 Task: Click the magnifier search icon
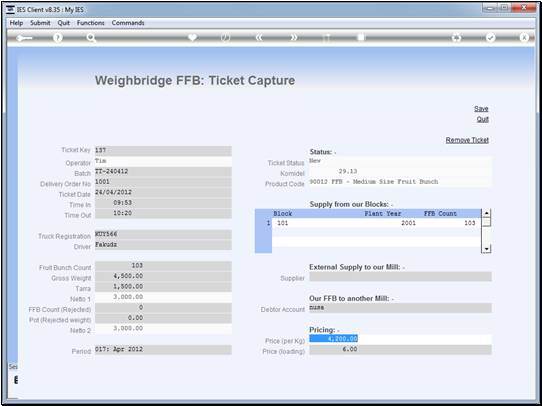91,38
